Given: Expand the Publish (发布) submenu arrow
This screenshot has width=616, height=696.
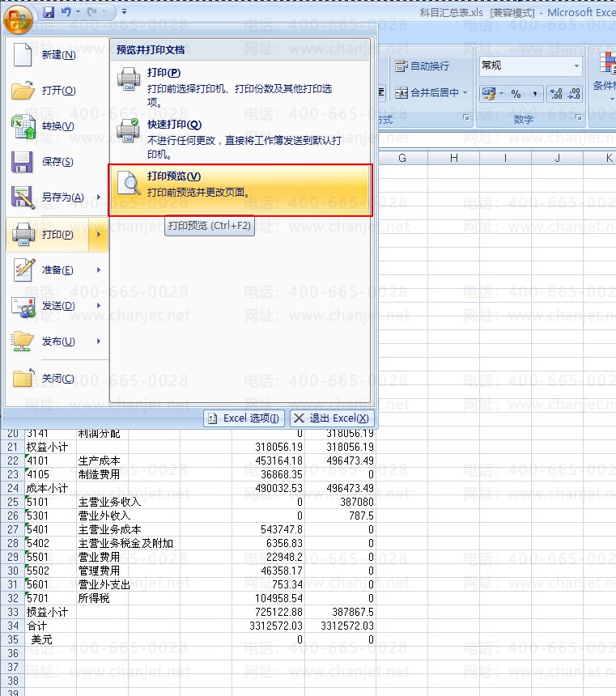Looking at the screenshot, I should click(99, 341).
